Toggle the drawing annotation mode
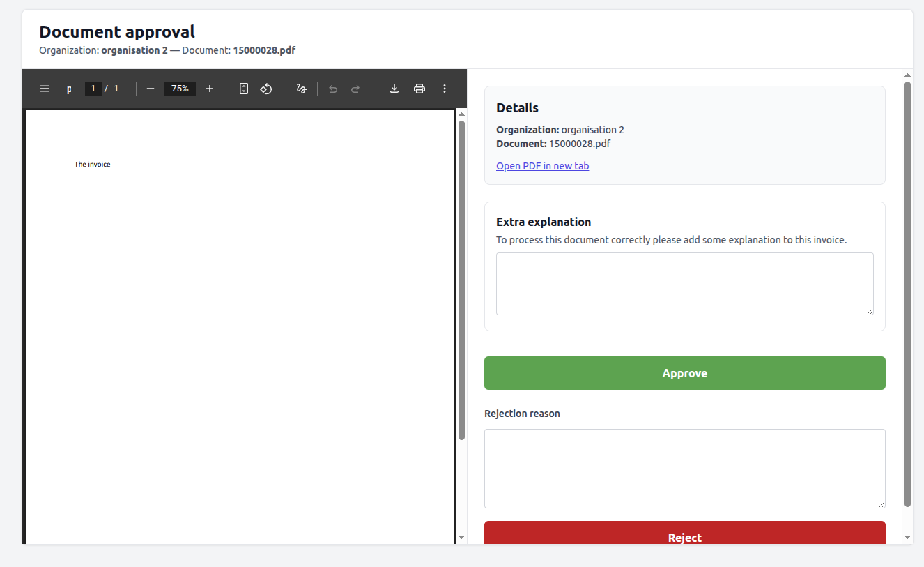 click(x=301, y=89)
